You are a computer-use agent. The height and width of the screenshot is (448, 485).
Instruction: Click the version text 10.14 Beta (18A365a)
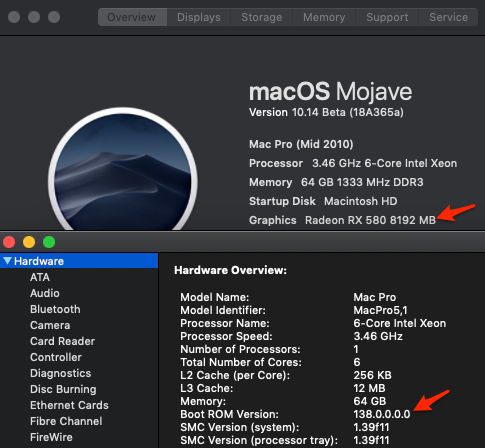(x=348, y=112)
